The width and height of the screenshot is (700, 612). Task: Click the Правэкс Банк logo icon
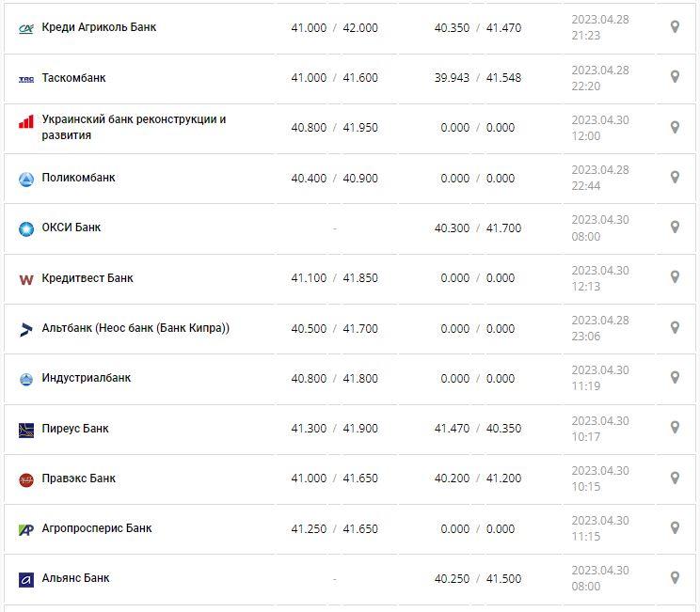[x=26, y=479]
